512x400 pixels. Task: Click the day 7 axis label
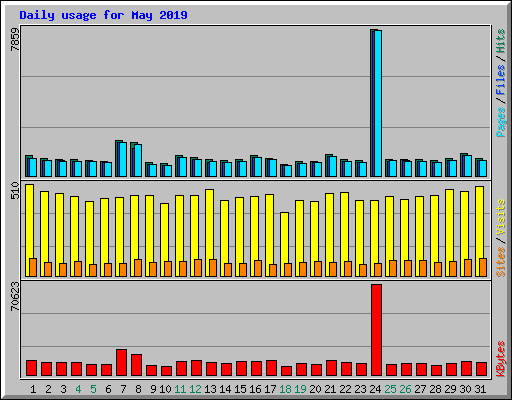tap(123, 389)
